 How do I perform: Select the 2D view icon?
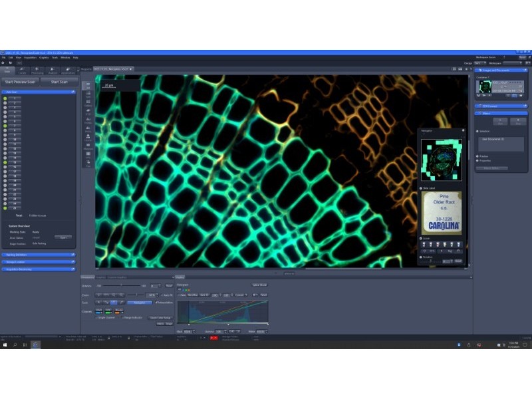[x=88, y=86]
